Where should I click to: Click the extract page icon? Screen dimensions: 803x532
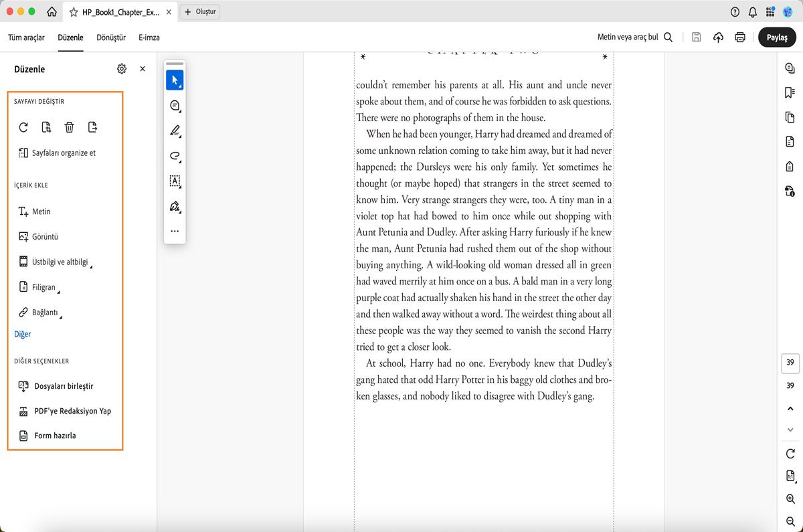click(x=92, y=127)
